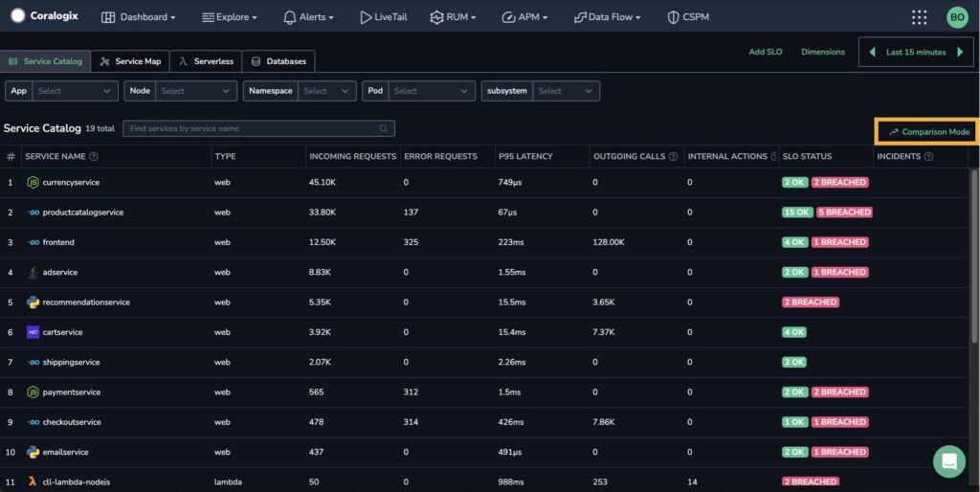Open the Dashboard menu
The width and height of the screenshot is (980, 492).
pyautogui.click(x=138, y=17)
